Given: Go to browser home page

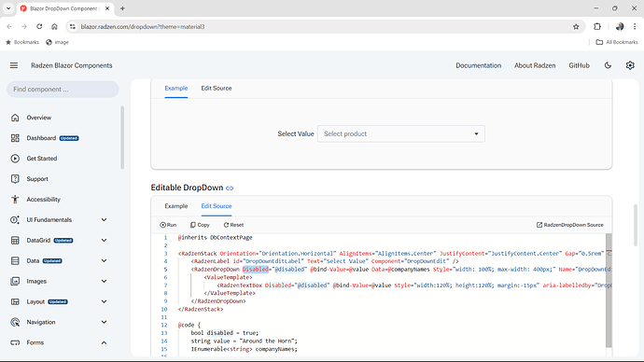Looking at the screenshot, I should click(x=54, y=27).
